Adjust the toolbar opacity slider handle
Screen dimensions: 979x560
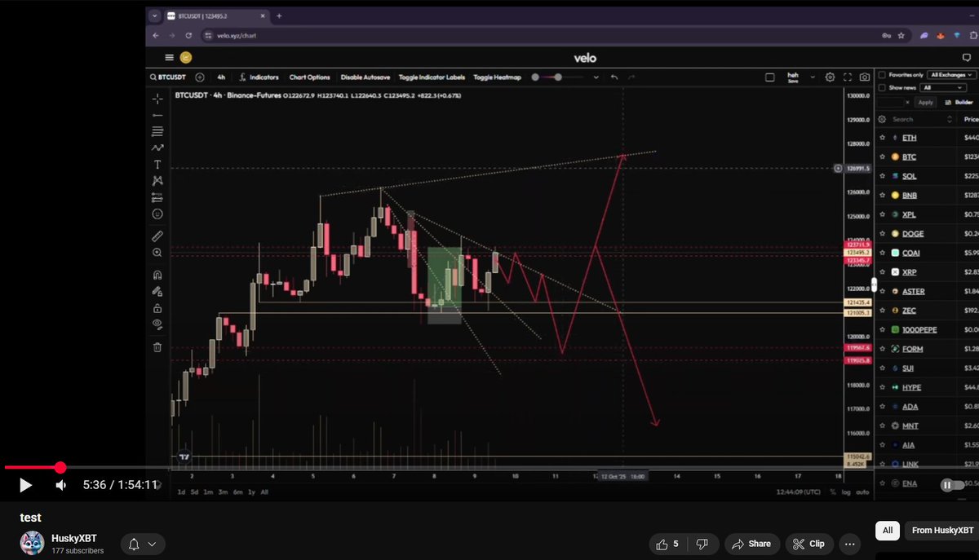pos(558,77)
